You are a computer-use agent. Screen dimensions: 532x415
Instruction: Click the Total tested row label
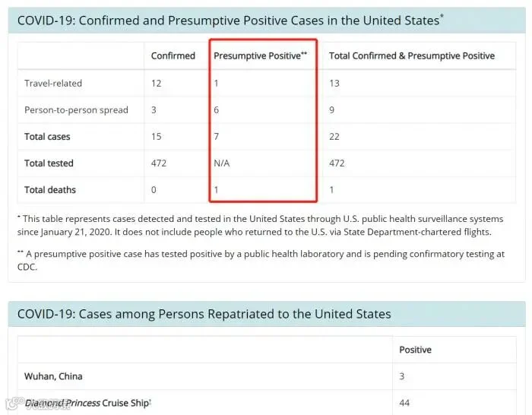(x=49, y=163)
